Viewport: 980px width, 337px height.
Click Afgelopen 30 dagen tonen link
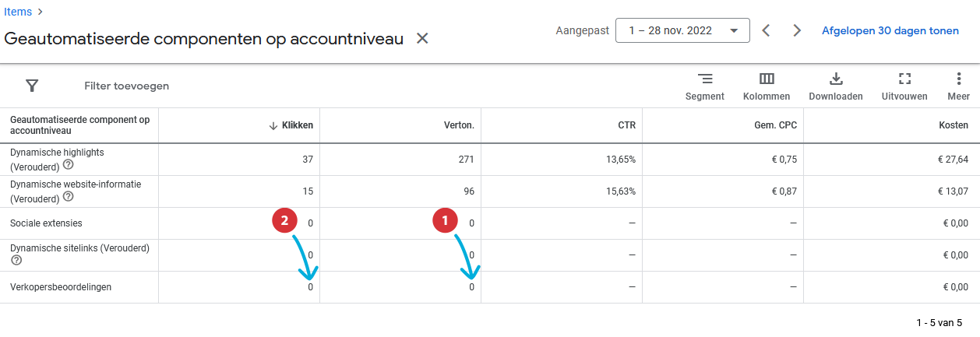pyautogui.click(x=890, y=31)
